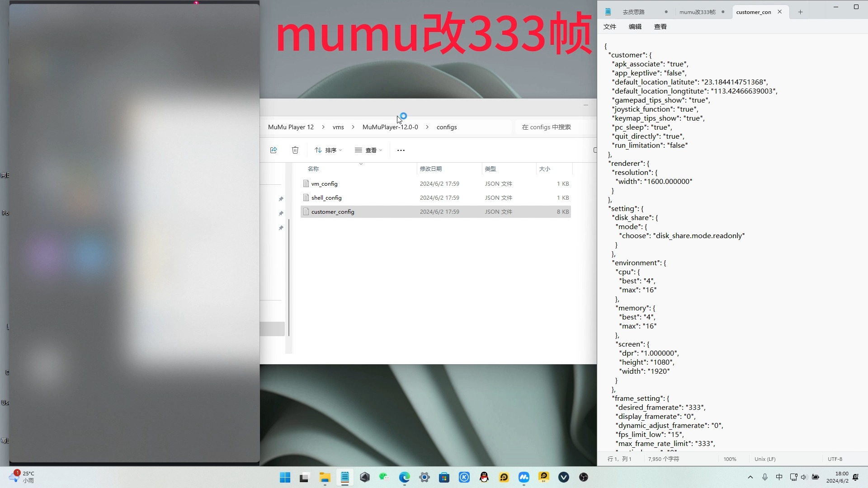Open the Windows Start menu
Screen dimensions: 868x488
[x=285, y=478]
